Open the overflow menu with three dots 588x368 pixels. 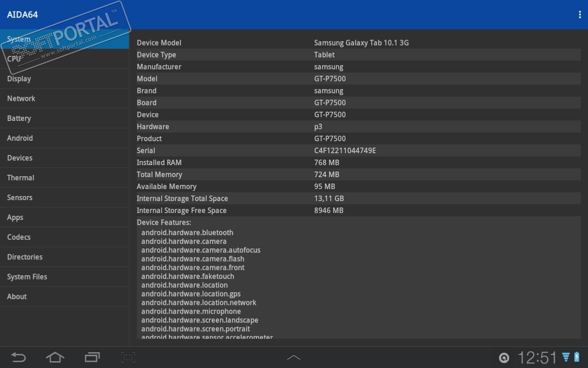[x=580, y=15]
